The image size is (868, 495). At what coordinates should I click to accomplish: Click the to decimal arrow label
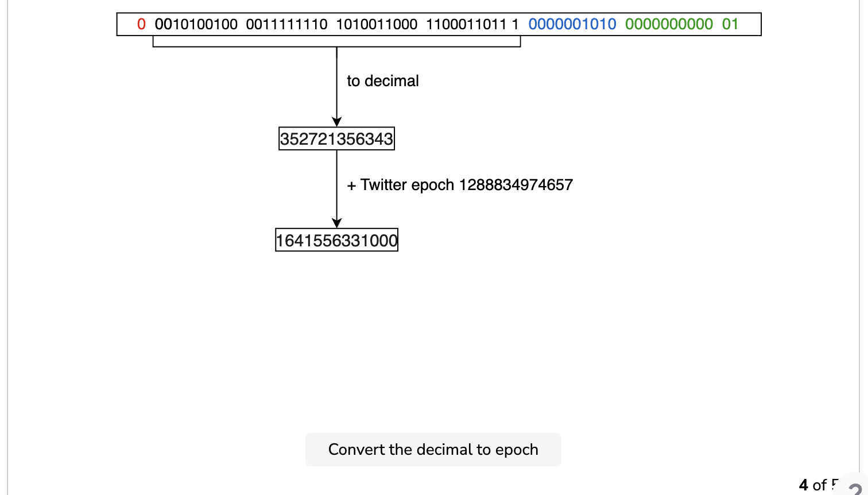click(x=383, y=81)
